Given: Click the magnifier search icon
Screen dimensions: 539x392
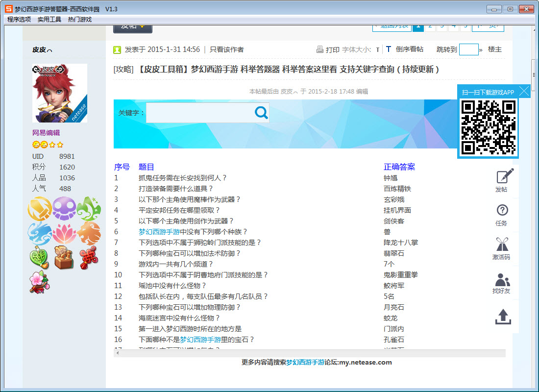Looking at the screenshot, I should click(261, 112).
